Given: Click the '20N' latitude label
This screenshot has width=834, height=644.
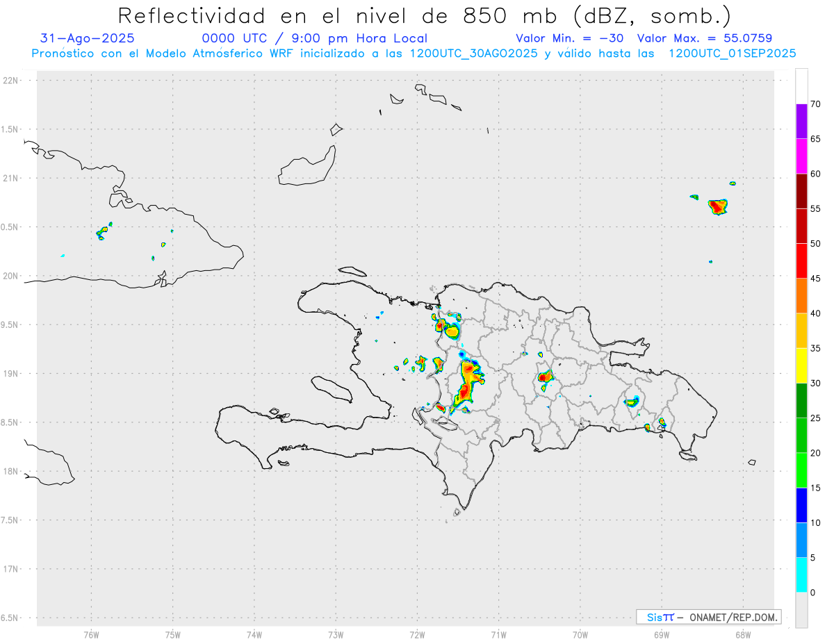Looking at the screenshot, I should (x=11, y=276).
